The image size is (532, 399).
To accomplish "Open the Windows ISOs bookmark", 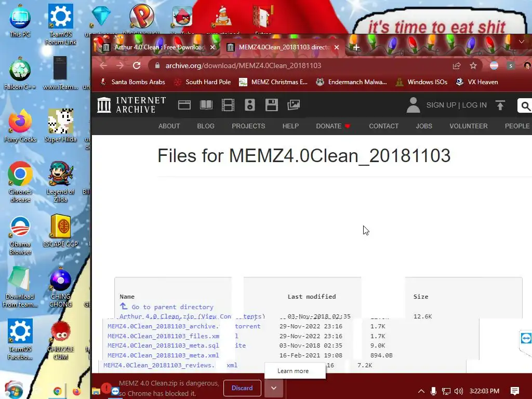I will click(421, 82).
